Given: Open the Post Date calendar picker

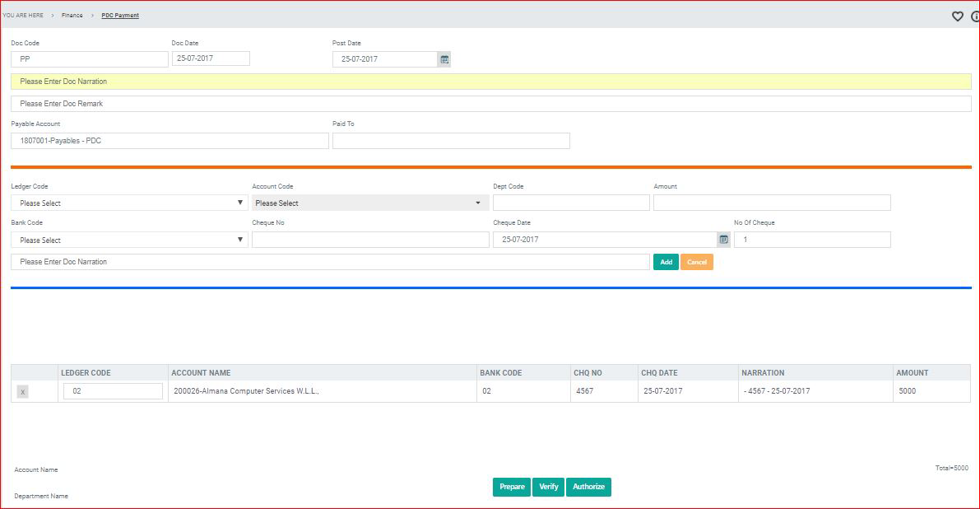Looking at the screenshot, I should [444, 59].
